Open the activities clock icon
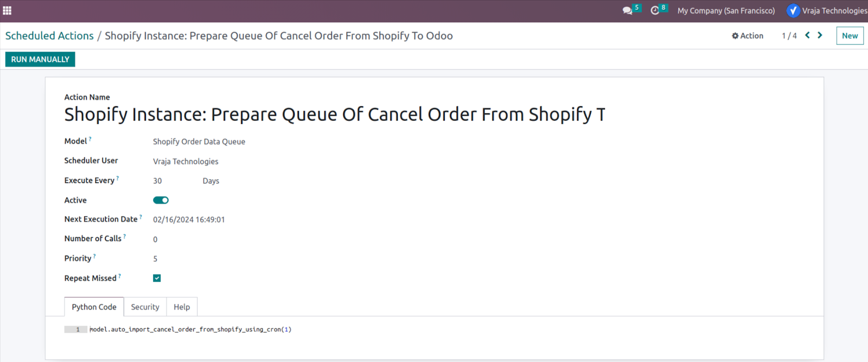Viewport: 868px width, 362px height. click(x=655, y=10)
